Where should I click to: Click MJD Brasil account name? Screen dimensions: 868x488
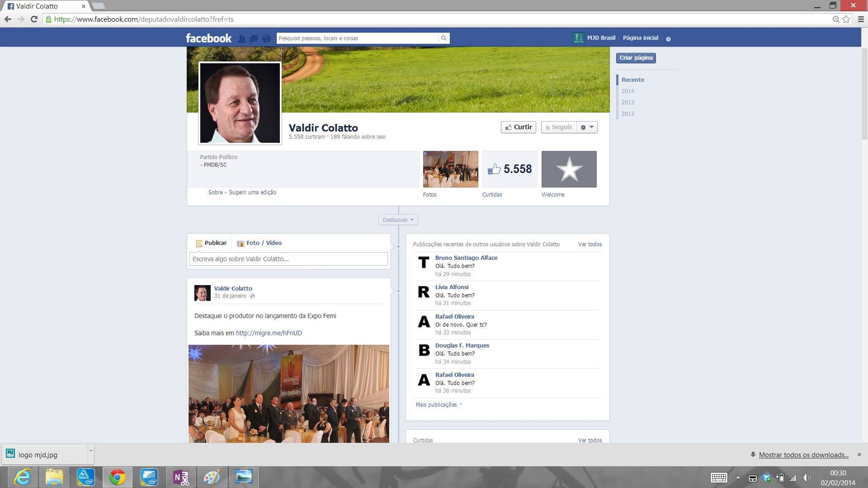(601, 38)
